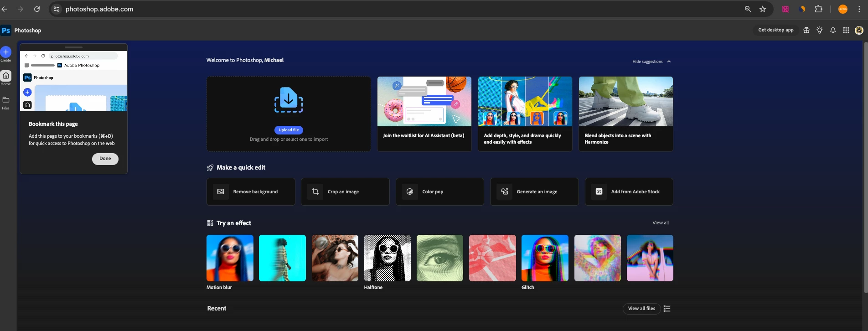Select the brown-toned reclining woman effect
The image size is (868, 331).
click(335, 258)
